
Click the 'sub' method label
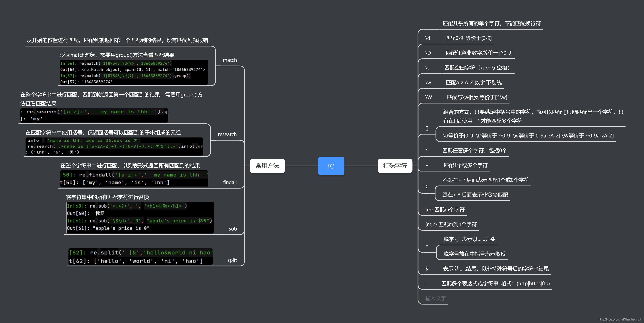click(233, 229)
